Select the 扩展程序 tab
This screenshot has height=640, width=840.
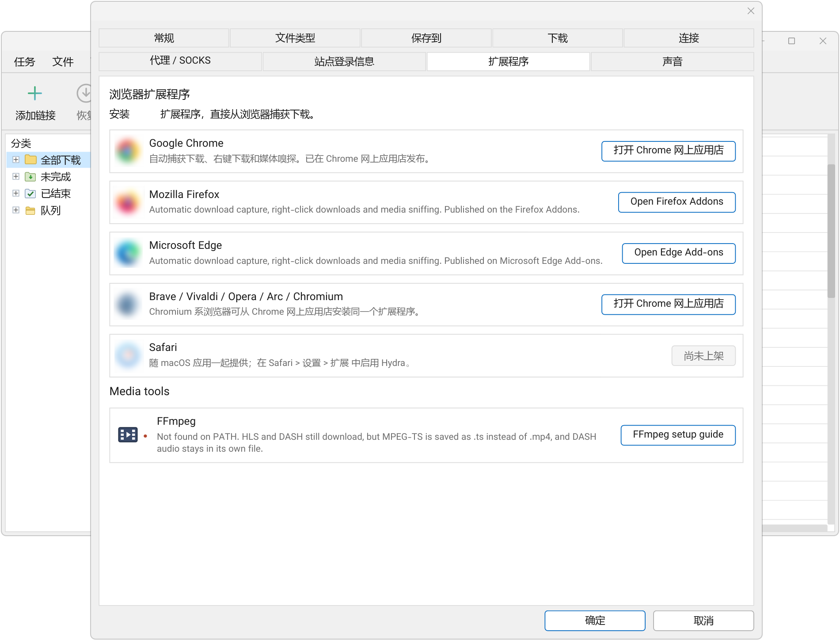coord(508,61)
